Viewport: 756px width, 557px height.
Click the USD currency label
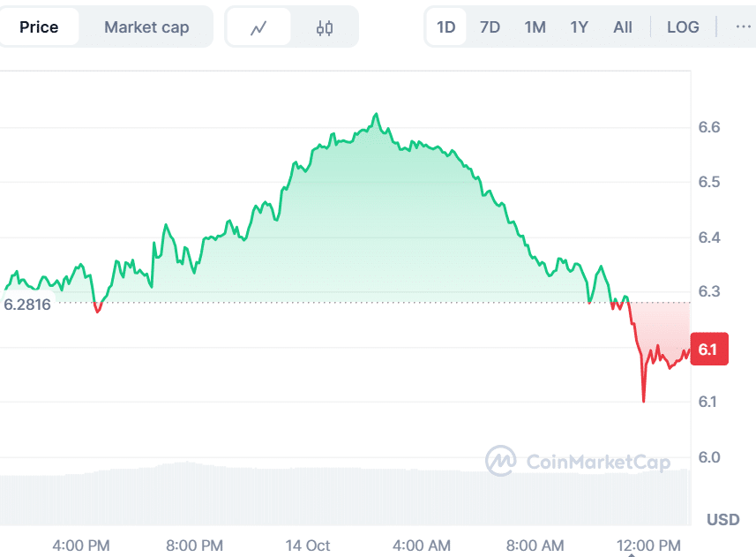tap(722, 519)
